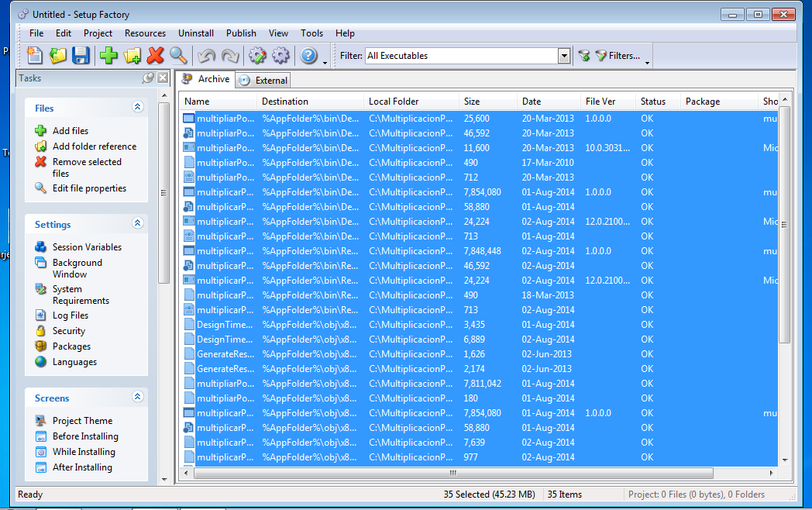Pin the Tasks pane with the pushpin
Image resolution: width=812 pixels, height=510 pixels.
pos(148,78)
